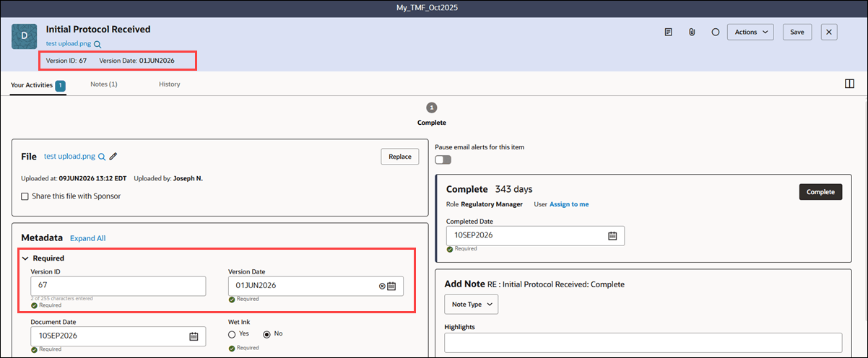Image resolution: width=868 pixels, height=358 pixels.
Task: Open test upload.png link in File section
Action: tap(69, 156)
